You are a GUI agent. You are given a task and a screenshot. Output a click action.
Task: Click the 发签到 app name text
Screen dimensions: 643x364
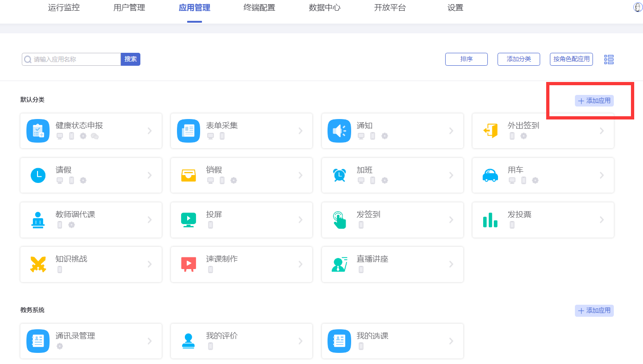[x=369, y=214]
